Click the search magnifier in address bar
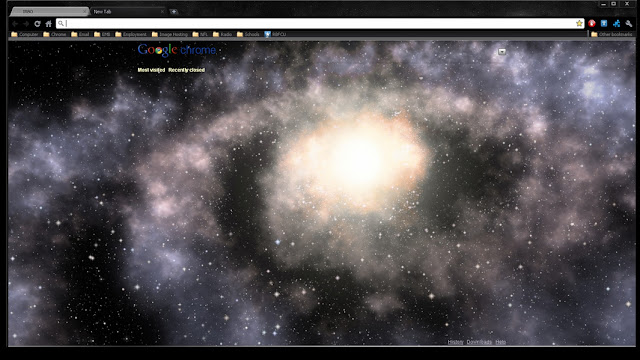Viewport: 640px width, 360px height. point(61,23)
